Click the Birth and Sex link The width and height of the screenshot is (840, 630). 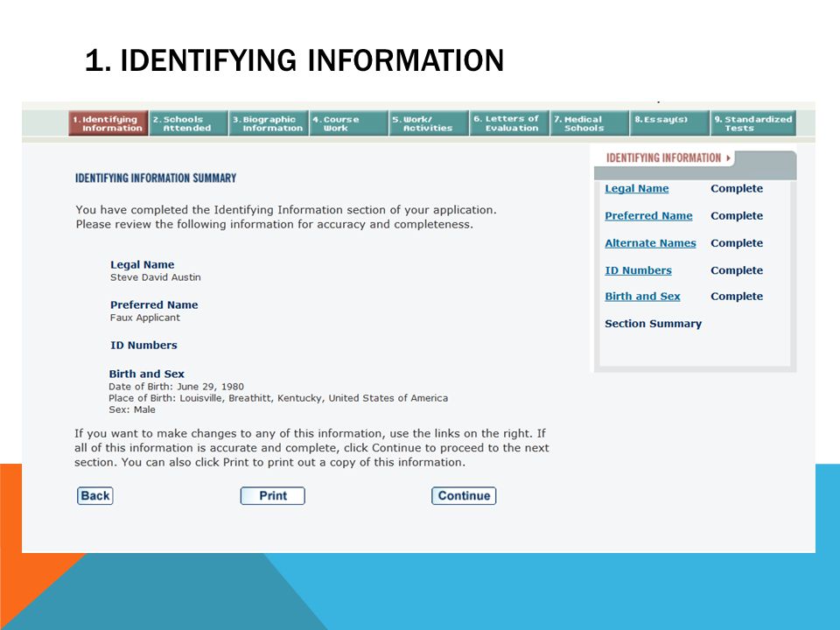tap(642, 297)
